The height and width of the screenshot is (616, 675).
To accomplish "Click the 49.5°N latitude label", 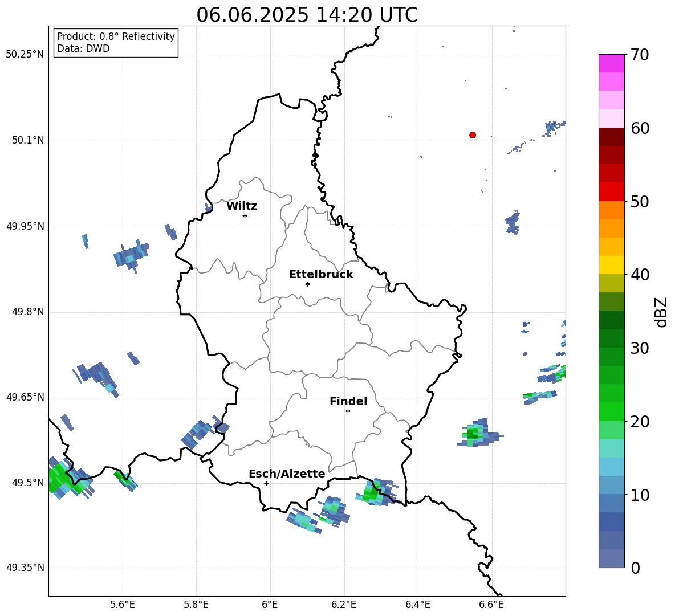I will [x=28, y=483].
